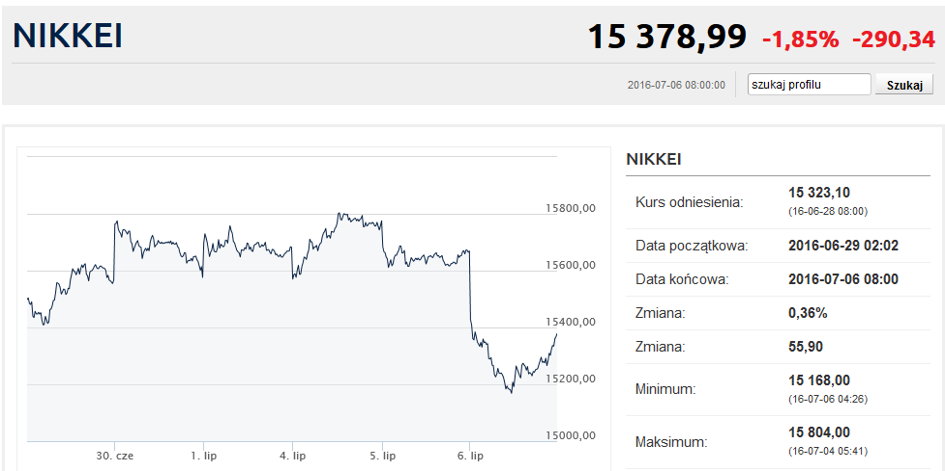Viewport: 945px width, 471px height.
Task: Focus the szukaj profilu search field
Action: coord(809,84)
